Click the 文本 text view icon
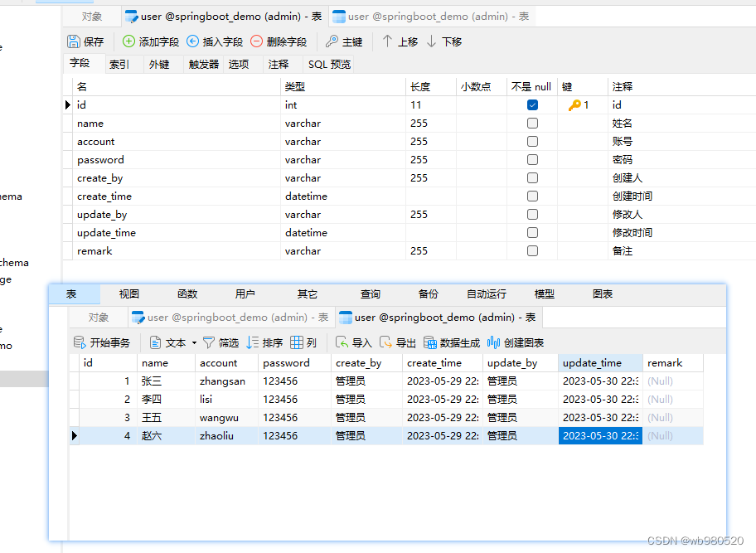 click(156, 342)
